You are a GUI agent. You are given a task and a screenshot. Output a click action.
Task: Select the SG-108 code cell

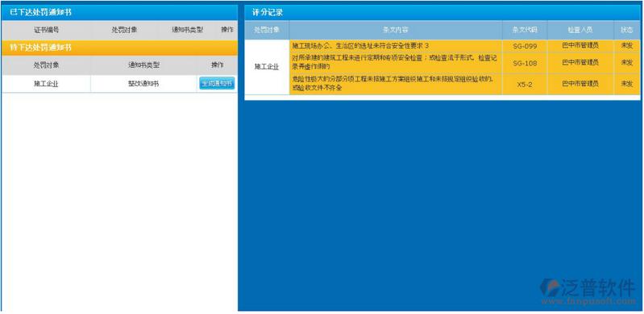click(x=525, y=64)
